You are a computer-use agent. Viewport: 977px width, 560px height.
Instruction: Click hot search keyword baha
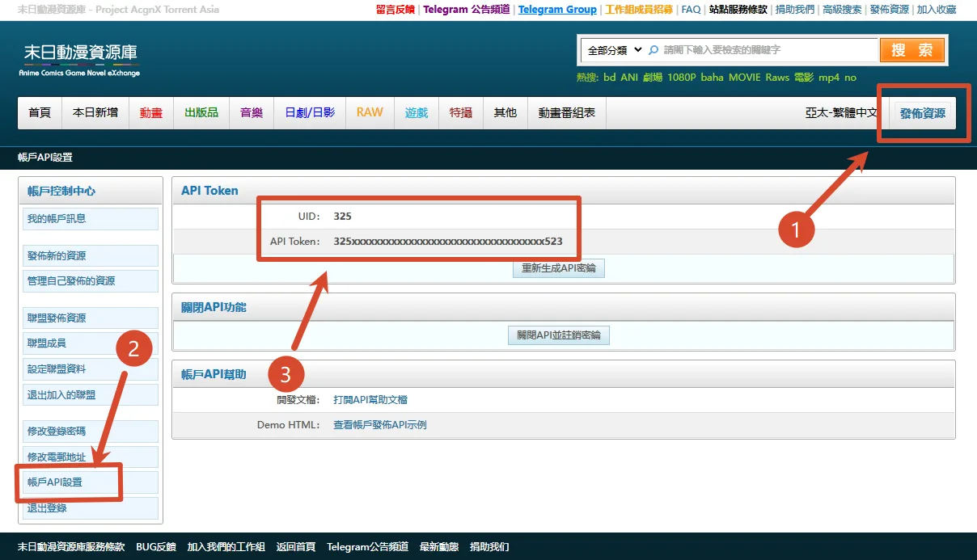pos(713,78)
